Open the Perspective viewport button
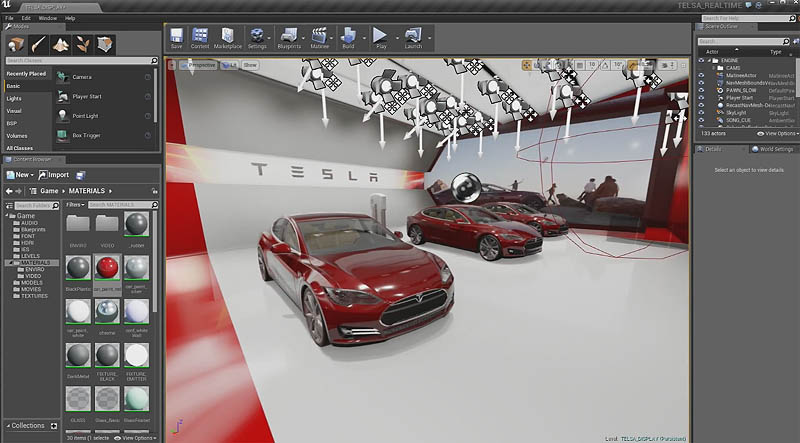Image resolution: width=800 pixels, height=443 pixels. [x=198, y=65]
